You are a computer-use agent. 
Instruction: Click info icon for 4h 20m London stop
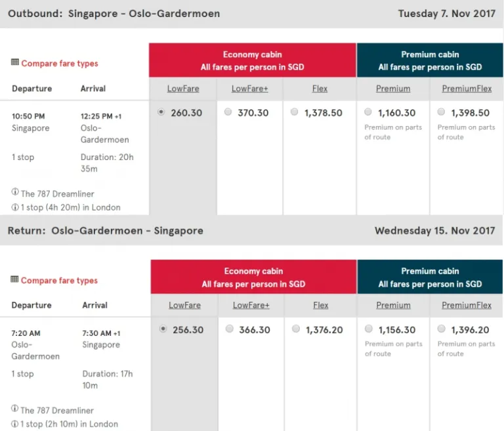15,207
